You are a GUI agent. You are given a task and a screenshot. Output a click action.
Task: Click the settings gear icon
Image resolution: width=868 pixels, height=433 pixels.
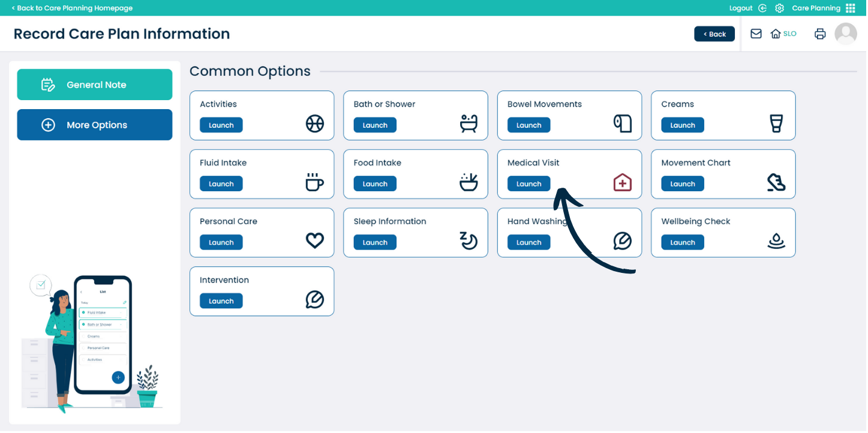pyautogui.click(x=779, y=8)
